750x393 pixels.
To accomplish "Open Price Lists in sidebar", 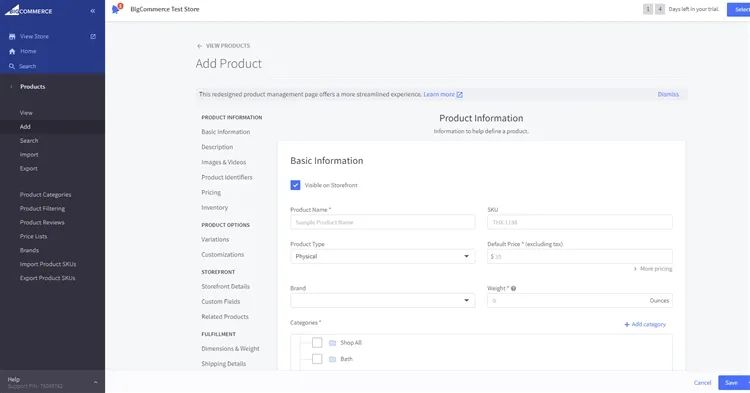I will [x=33, y=236].
